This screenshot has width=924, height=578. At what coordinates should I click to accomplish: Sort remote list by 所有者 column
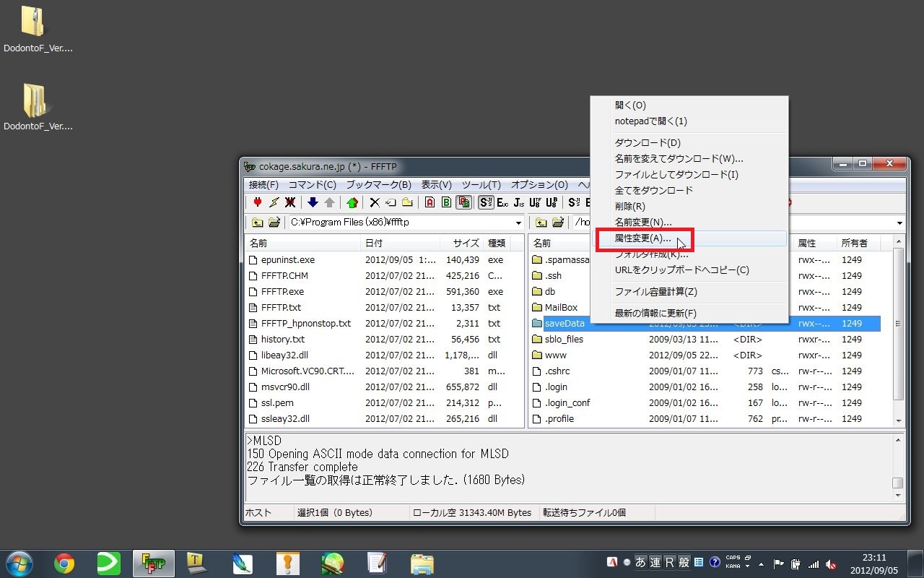pyautogui.click(x=859, y=243)
